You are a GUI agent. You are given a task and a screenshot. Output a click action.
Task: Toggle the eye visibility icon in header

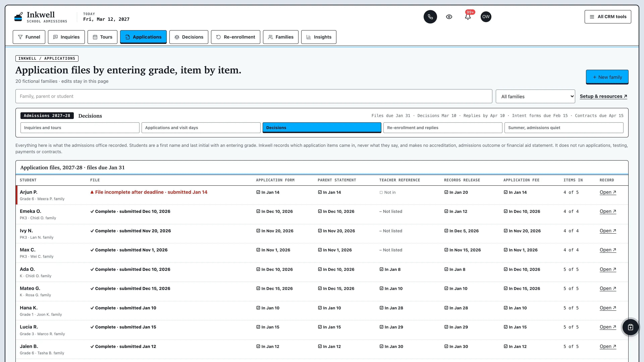449,17
